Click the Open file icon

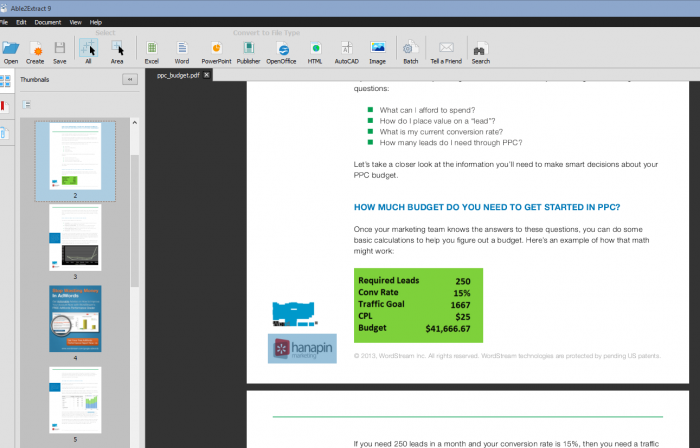pyautogui.click(x=11, y=48)
